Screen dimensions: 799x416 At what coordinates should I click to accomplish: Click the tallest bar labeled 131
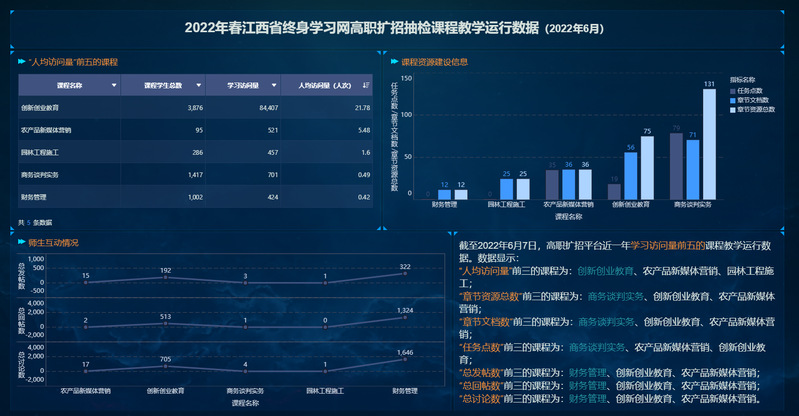pos(709,144)
